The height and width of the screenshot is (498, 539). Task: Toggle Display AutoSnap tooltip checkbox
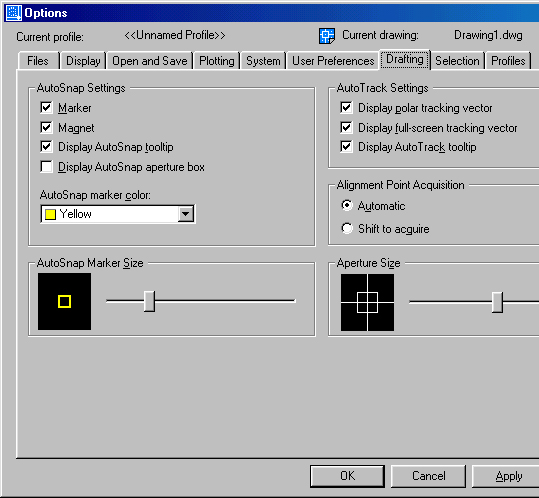(46, 147)
